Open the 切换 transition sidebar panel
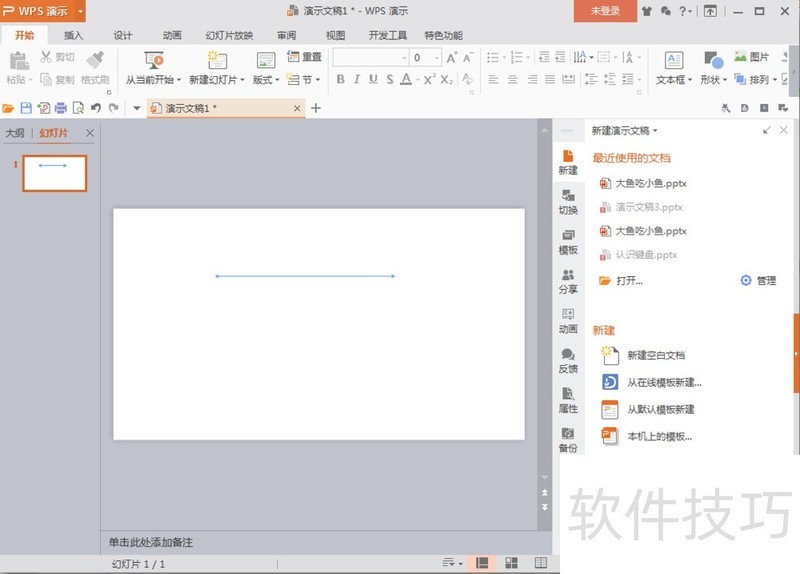The image size is (800, 574). point(568,202)
